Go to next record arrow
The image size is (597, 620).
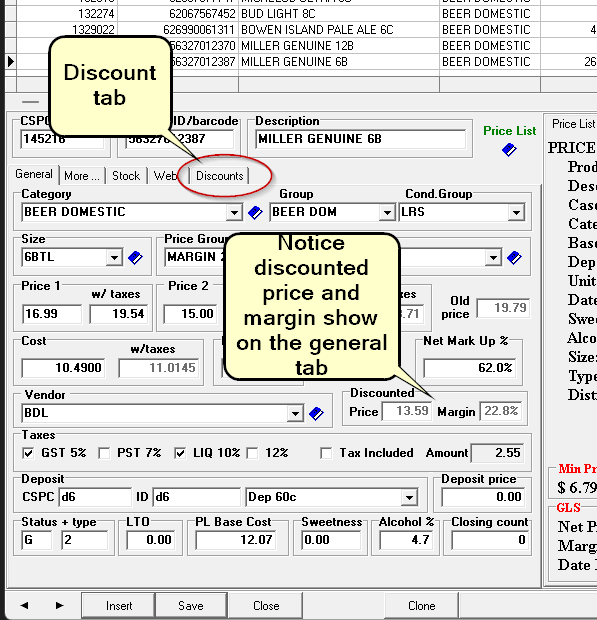click(x=59, y=605)
